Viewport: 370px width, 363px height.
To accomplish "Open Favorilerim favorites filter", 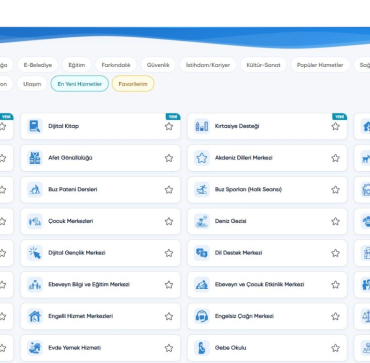I will (133, 84).
